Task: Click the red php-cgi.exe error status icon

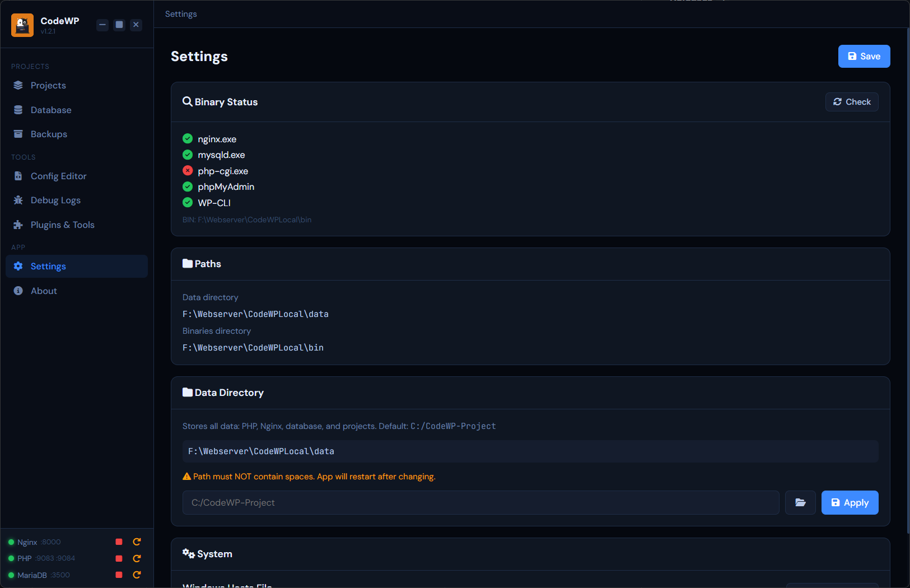Action: click(x=188, y=171)
